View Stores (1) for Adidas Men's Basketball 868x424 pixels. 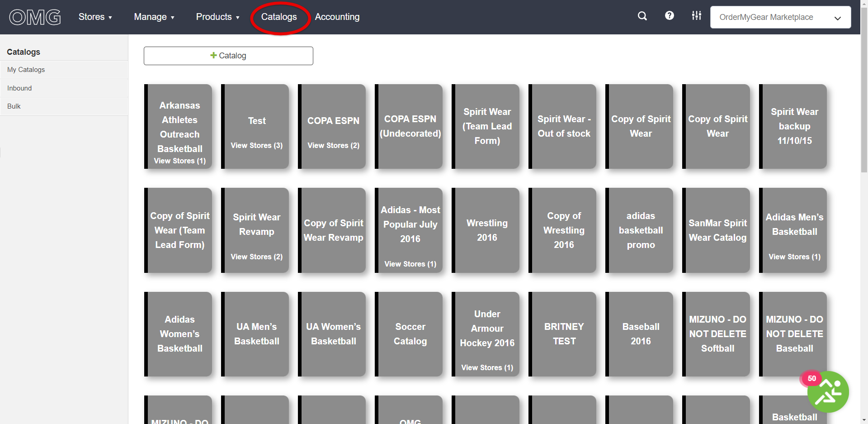[x=795, y=257]
